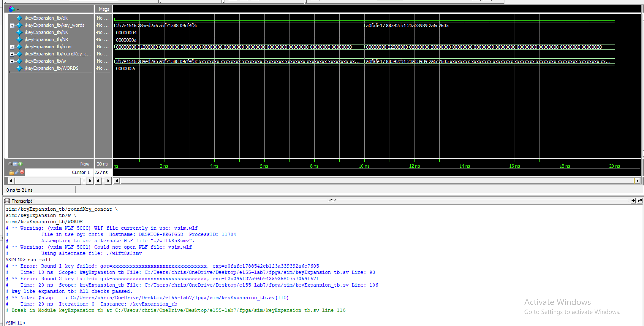Undock the Transcript pane

(640, 201)
